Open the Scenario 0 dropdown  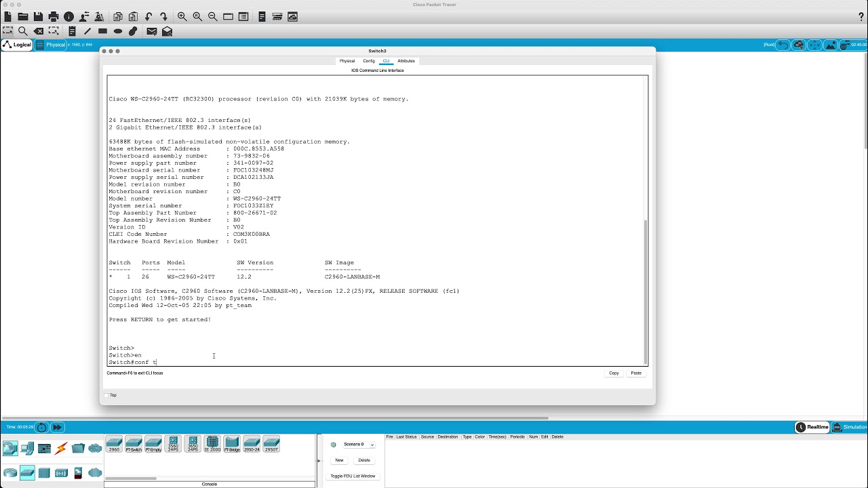tap(359, 445)
